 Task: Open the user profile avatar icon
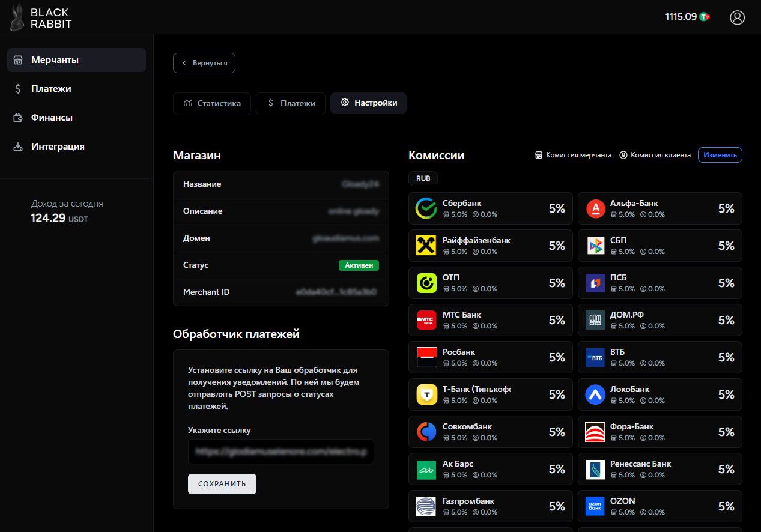coord(737,17)
